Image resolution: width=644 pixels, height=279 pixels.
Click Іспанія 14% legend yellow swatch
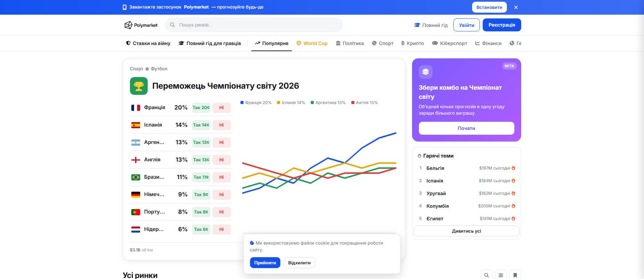click(x=278, y=103)
